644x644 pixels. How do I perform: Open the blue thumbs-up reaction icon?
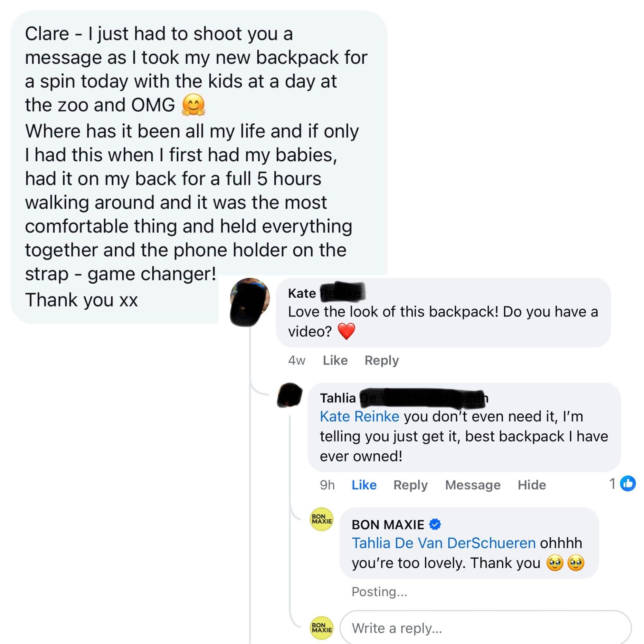[x=628, y=484]
